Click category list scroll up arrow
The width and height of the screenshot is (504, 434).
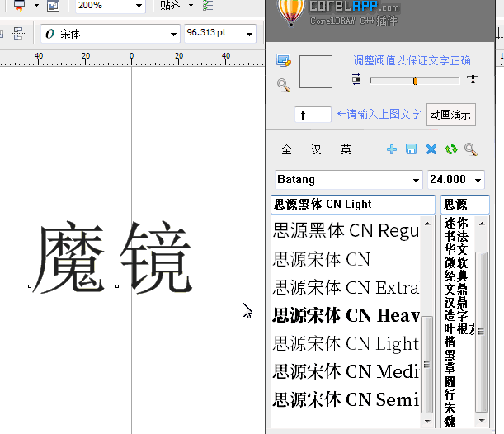pyautogui.click(x=482, y=224)
